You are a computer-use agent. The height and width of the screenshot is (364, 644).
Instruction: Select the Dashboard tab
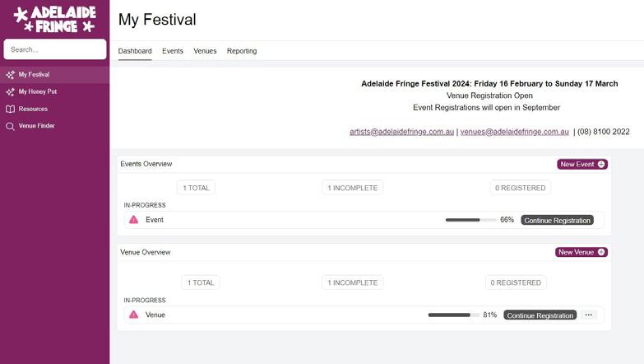pyautogui.click(x=135, y=51)
